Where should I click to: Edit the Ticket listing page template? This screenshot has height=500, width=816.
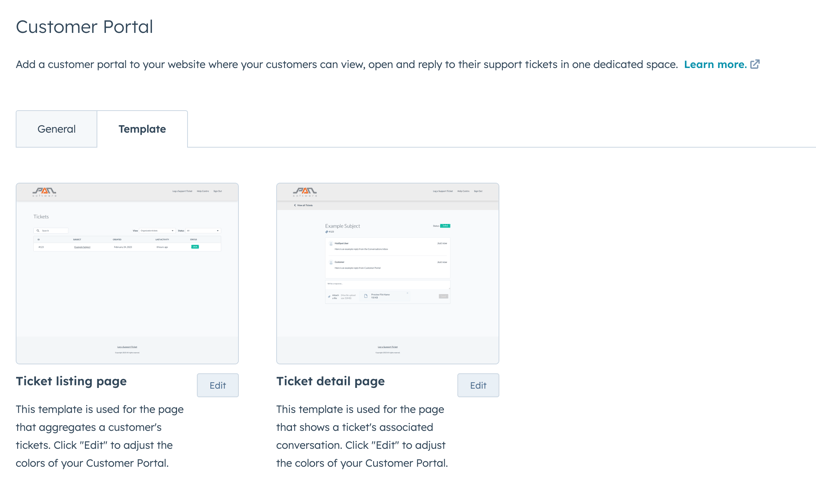tap(218, 386)
